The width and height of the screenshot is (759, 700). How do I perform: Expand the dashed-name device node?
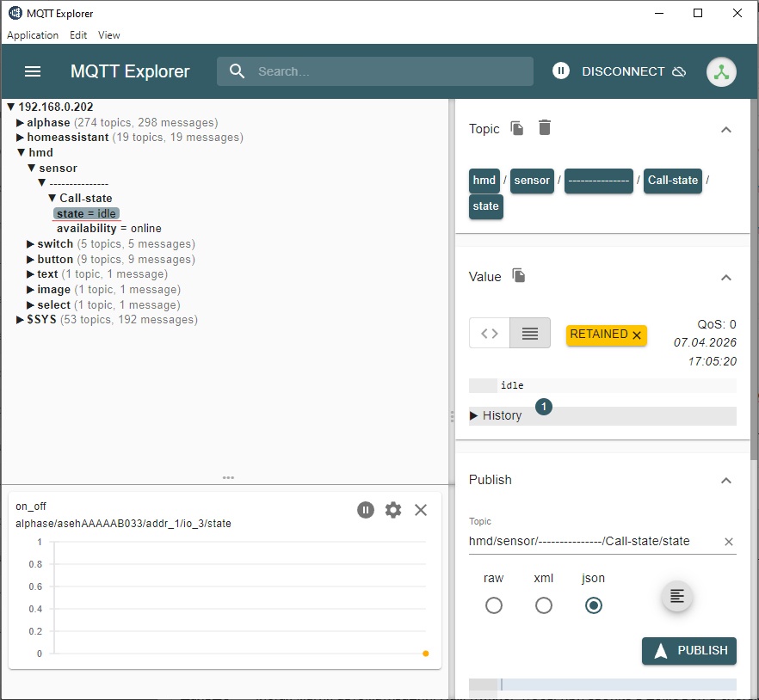click(41, 183)
